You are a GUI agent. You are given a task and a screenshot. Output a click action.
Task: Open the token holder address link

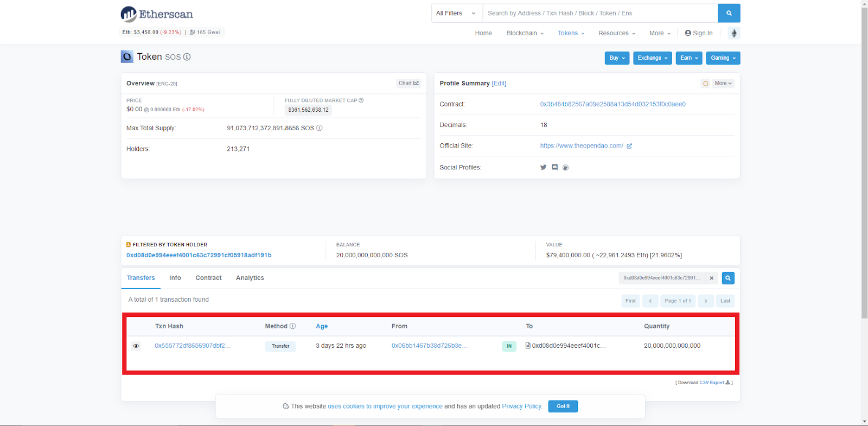[199, 255]
